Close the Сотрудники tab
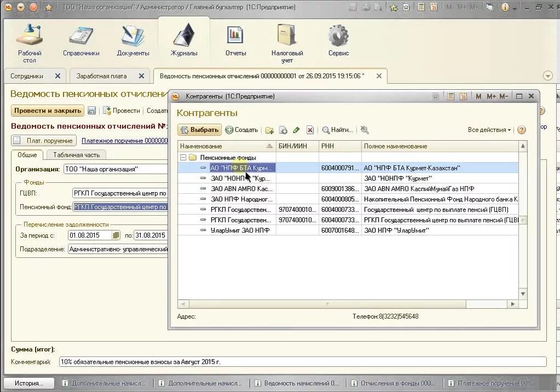560x392 pixels. click(x=58, y=76)
